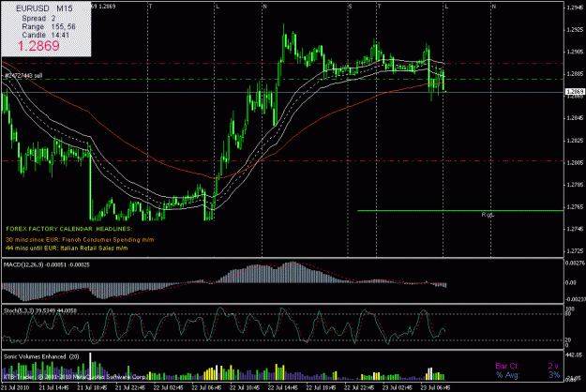Click the 22 Jul 14:45 time label
The image size is (586, 392).
click(x=283, y=387)
